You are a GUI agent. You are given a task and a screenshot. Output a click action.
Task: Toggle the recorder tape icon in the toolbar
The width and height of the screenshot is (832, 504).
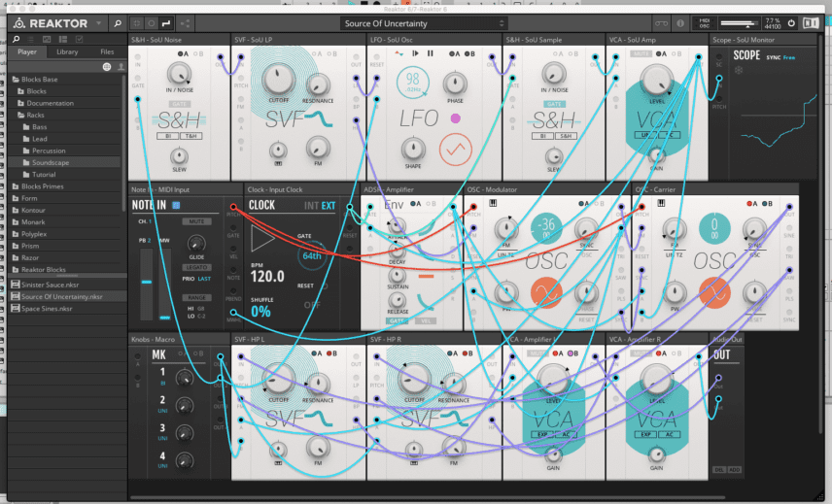[661, 23]
